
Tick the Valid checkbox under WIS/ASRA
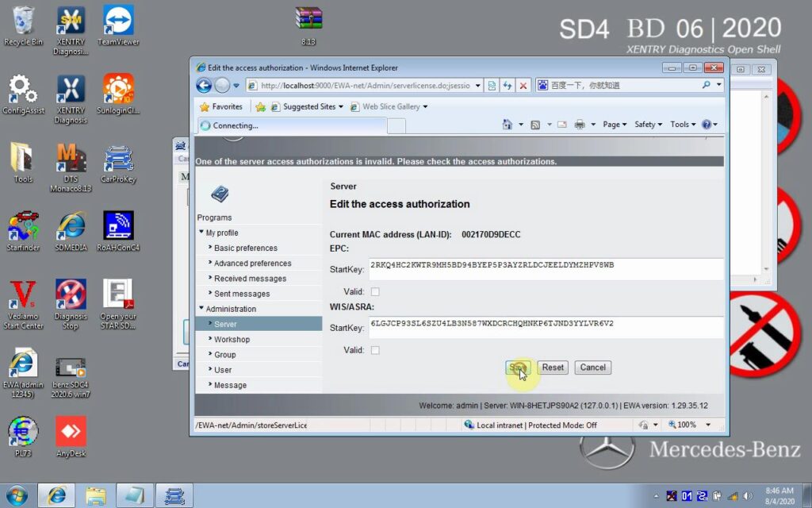[375, 350]
